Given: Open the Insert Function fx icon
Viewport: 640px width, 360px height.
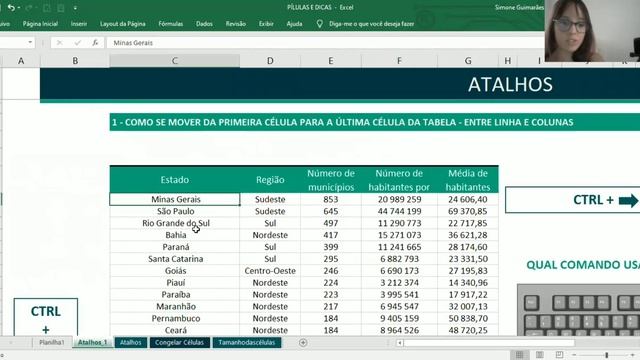Looking at the screenshot, I should coord(95,42).
